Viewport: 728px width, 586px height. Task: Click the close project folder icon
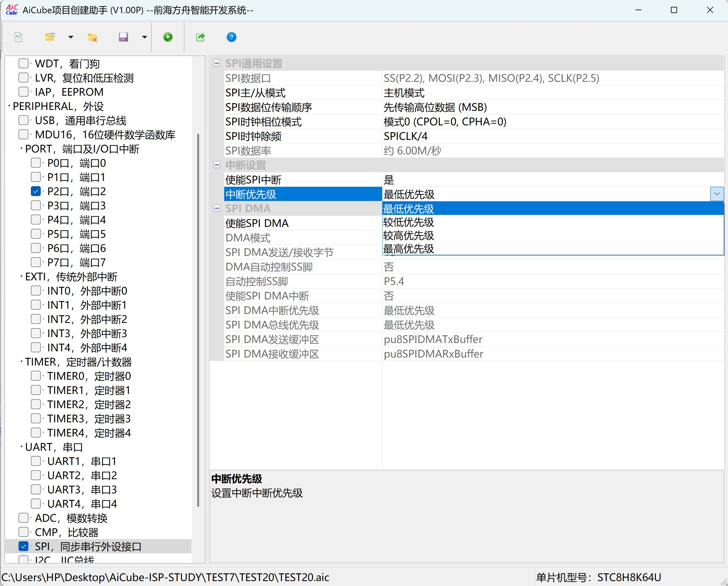[x=92, y=37]
